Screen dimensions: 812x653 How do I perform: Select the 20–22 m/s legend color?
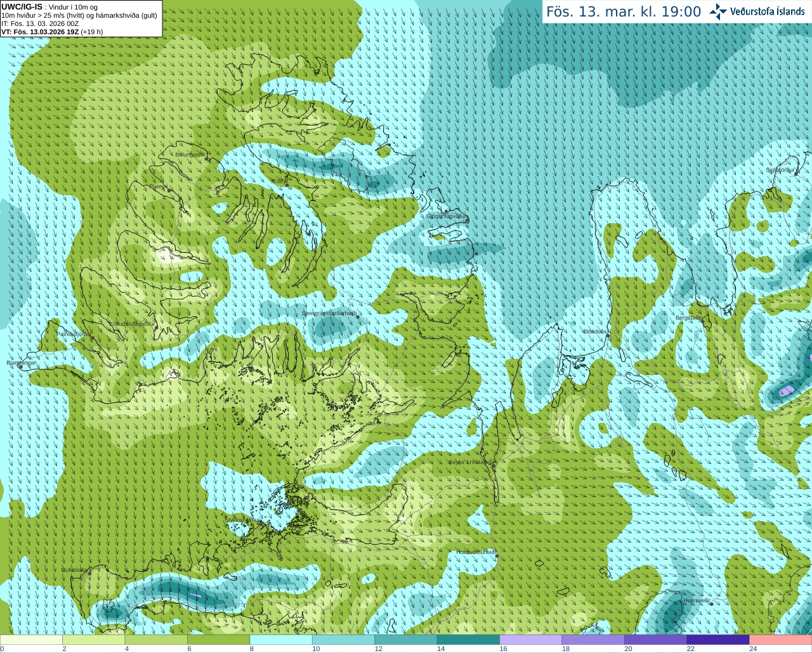656,640
